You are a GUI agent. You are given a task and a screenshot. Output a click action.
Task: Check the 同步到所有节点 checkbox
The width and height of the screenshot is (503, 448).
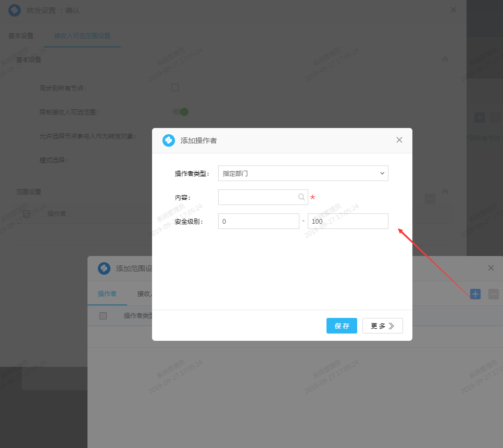click(175, 87)
